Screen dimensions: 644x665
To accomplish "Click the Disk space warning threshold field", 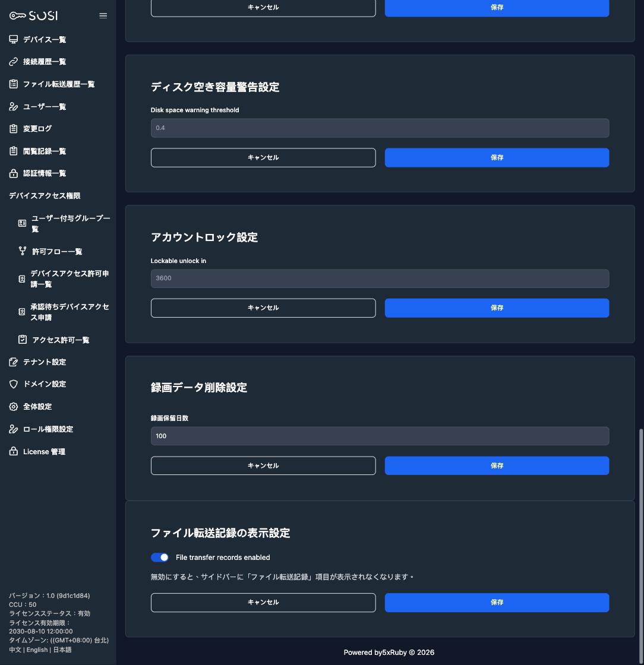I will pos(380,128).
